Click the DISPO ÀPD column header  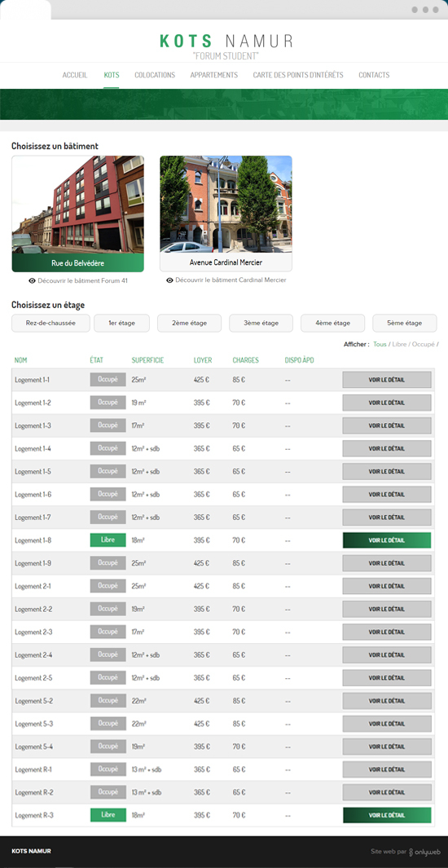click(x=299, y=360)
